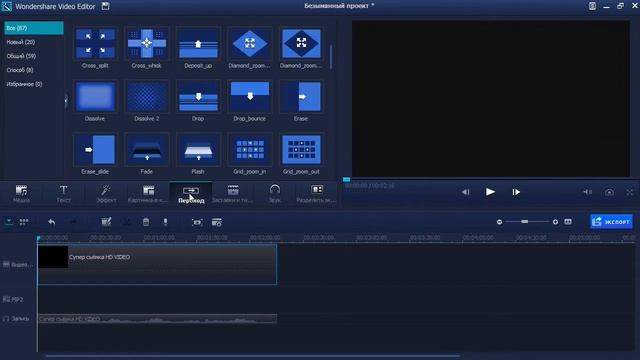This screenshot has width=640, height=360.
Task: Open the Картинка-в-картинке tab
Action: point(148,193)
